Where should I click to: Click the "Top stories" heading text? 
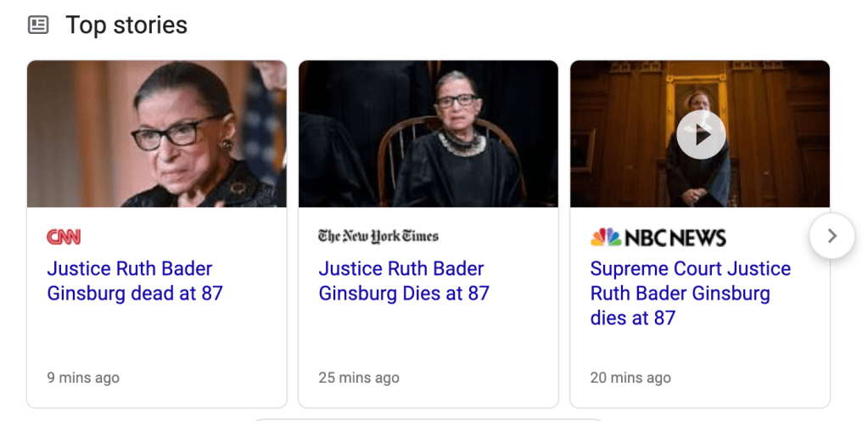click(x=126, y=25)
